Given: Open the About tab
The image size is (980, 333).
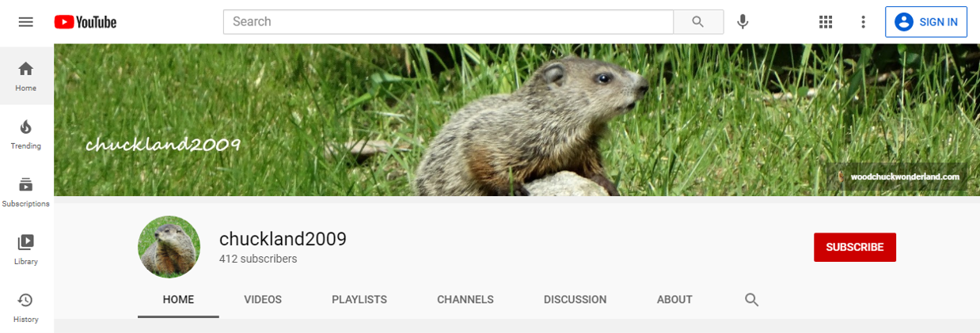Looking at the screenshot, I should pos(674,300).
